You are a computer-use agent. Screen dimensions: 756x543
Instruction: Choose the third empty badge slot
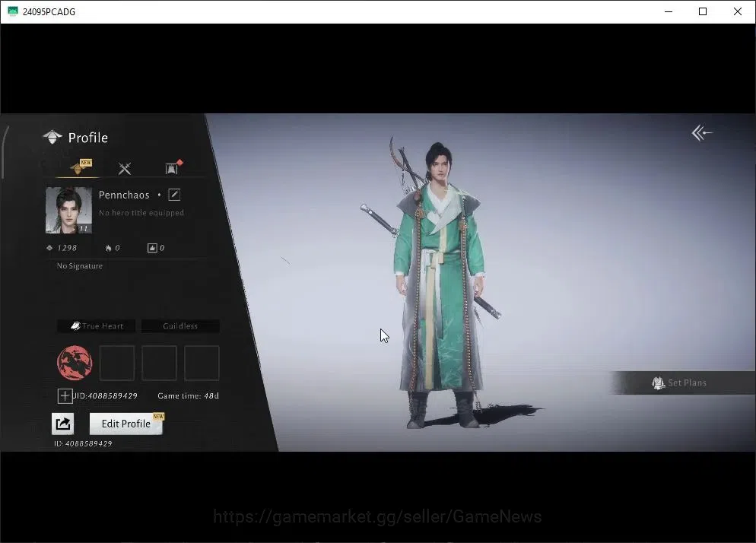(x=202, y=363)
